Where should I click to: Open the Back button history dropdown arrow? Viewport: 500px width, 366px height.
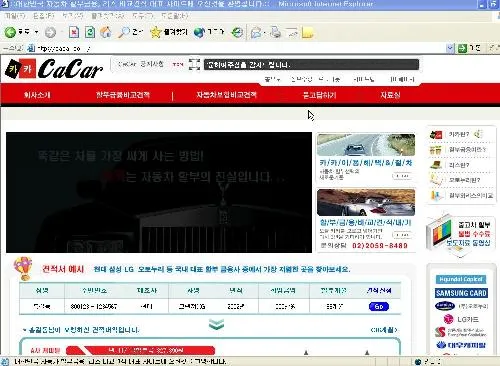(36, 32)
